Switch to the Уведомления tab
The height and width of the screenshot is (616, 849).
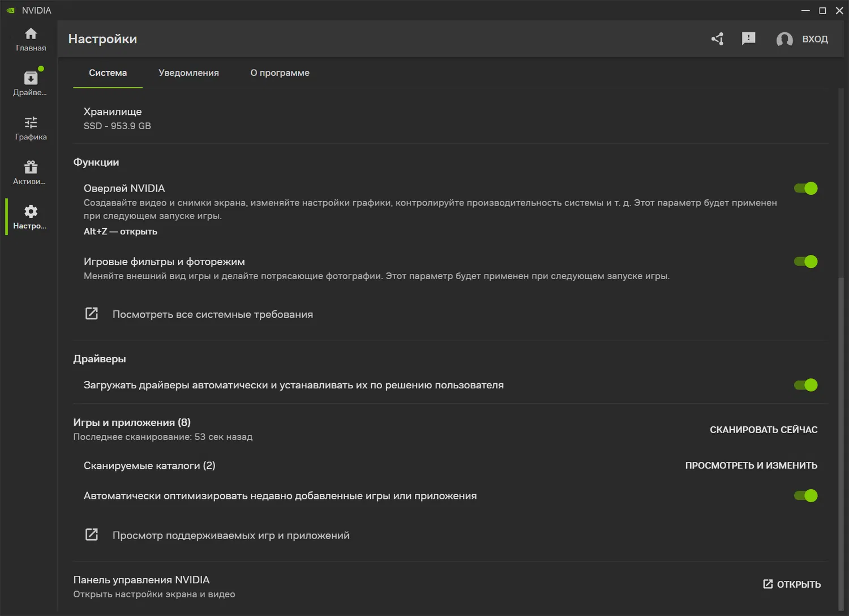coord(188,73)
